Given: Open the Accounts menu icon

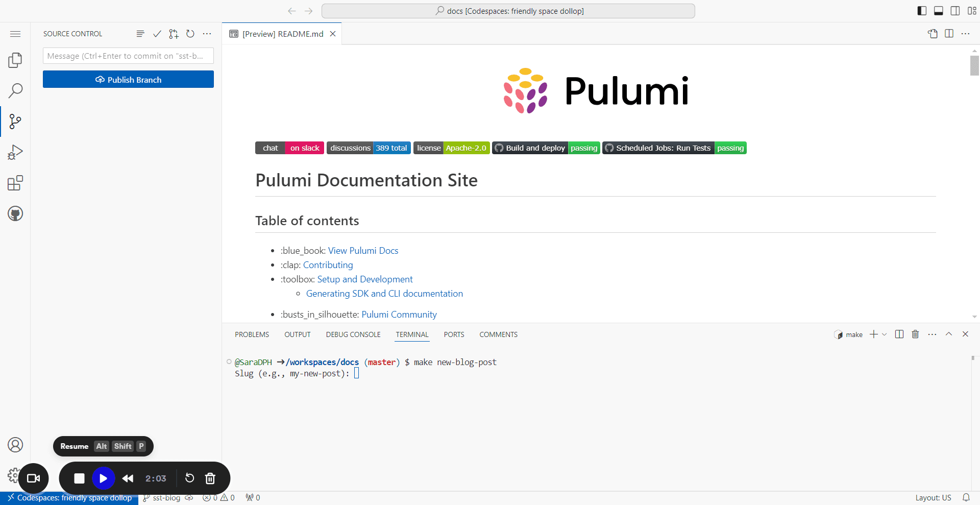Looking at the screenshot, I should tap(15, 445).
